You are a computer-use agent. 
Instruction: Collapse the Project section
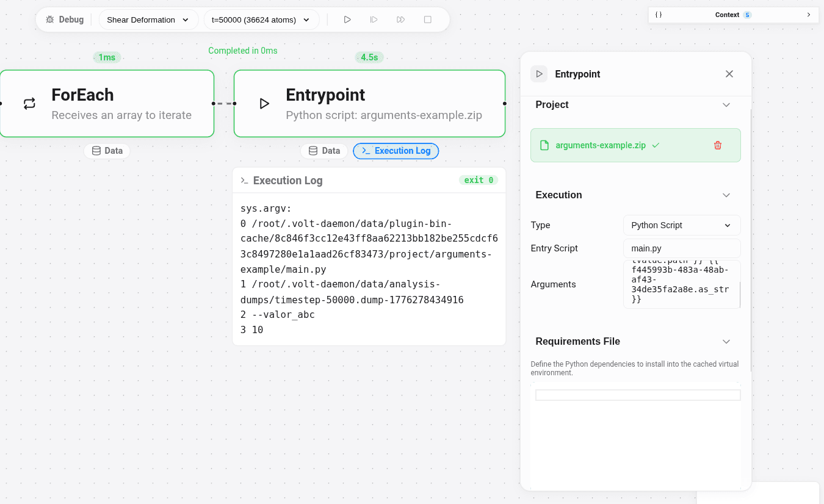(726, 105)
